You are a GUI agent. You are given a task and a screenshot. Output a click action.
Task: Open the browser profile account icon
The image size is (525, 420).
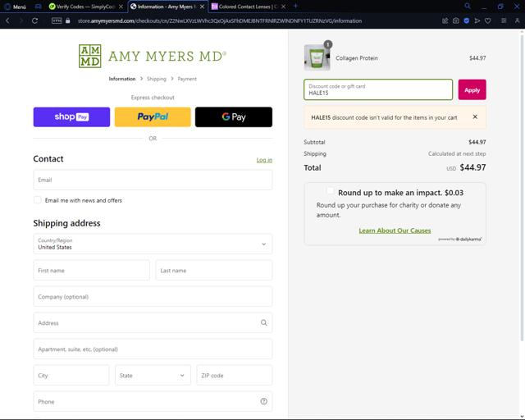[518, 21]
